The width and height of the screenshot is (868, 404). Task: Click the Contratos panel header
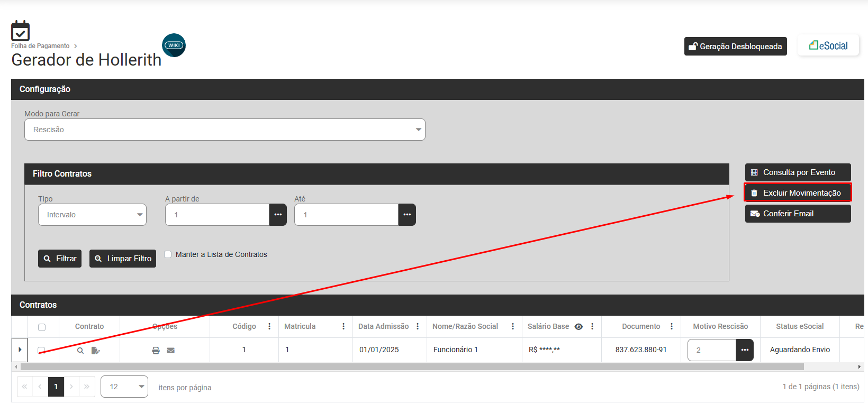(438, 305)
